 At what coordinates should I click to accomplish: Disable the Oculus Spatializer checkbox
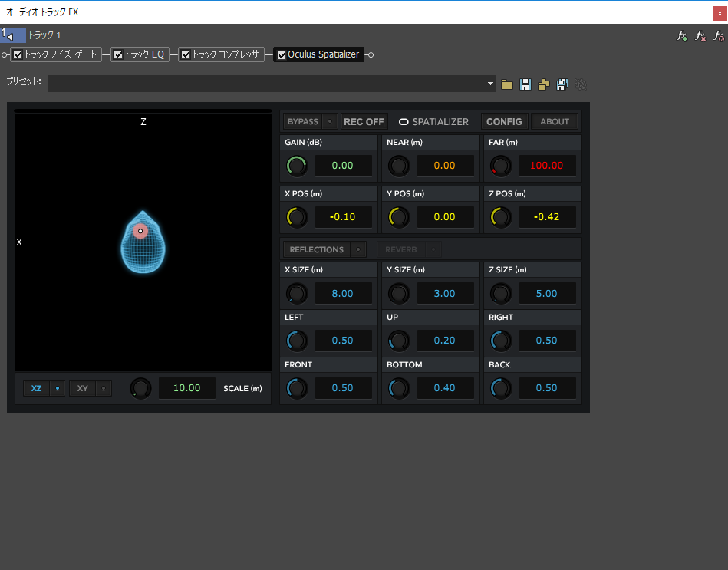tap(282, 54)
